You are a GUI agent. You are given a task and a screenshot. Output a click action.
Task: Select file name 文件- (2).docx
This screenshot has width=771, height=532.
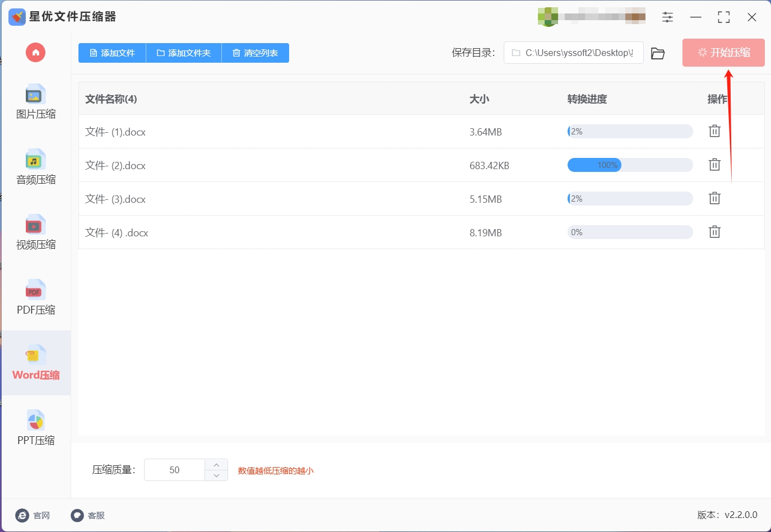coord(115,166)
